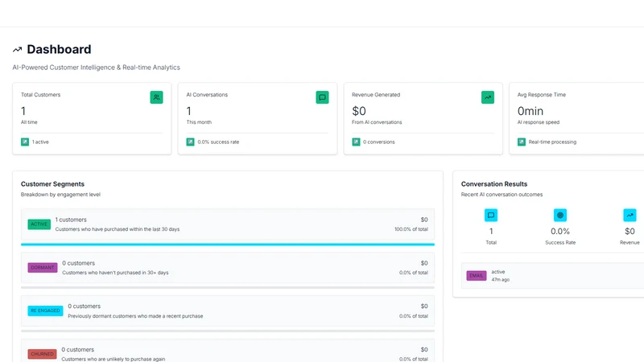
Task: Click the 'AI response speed' caption
Action: click(538, 122)
